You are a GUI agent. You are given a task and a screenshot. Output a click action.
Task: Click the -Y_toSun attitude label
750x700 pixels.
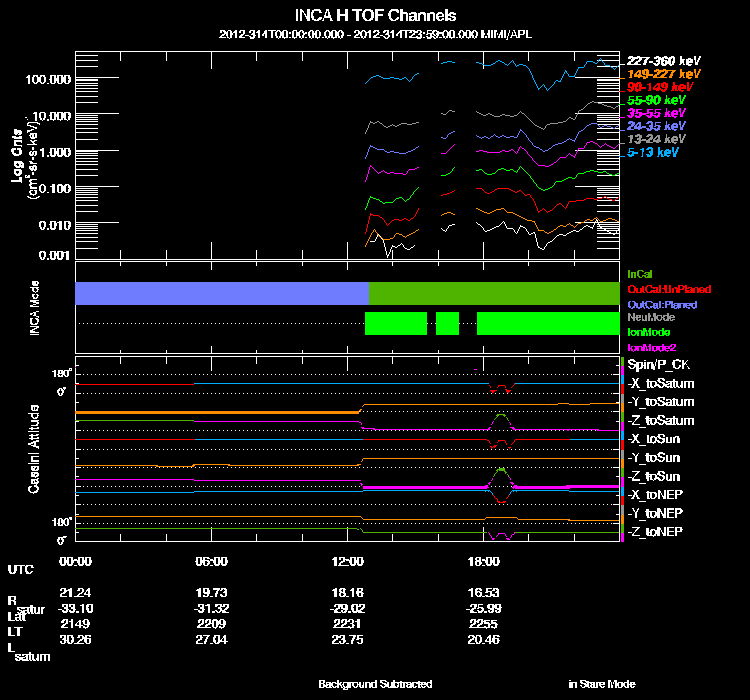(653, 458)
